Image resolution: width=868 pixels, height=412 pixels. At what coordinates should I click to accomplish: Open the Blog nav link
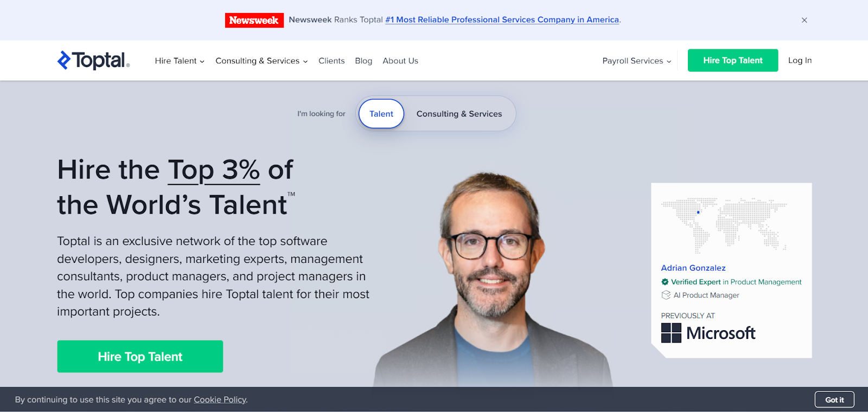point(363,61)
